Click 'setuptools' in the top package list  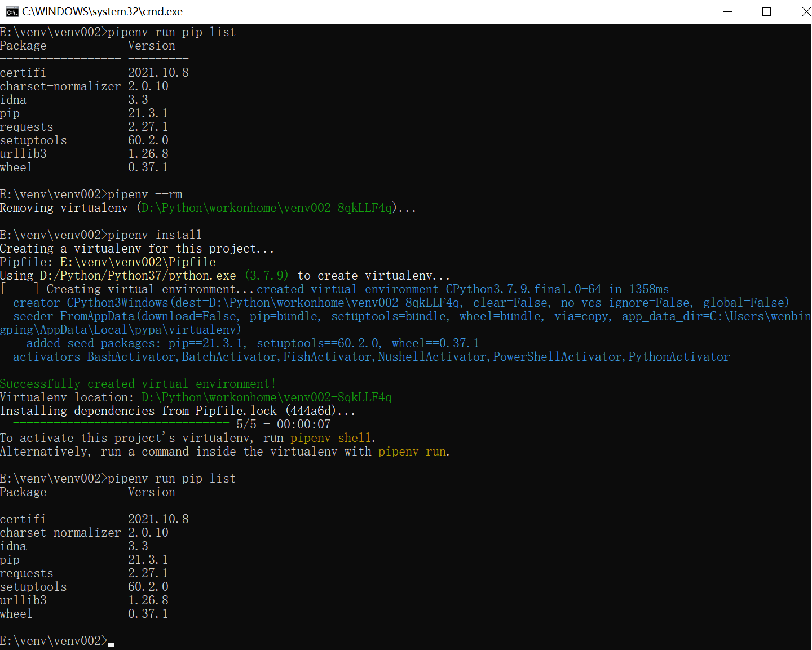pos(33,140)
